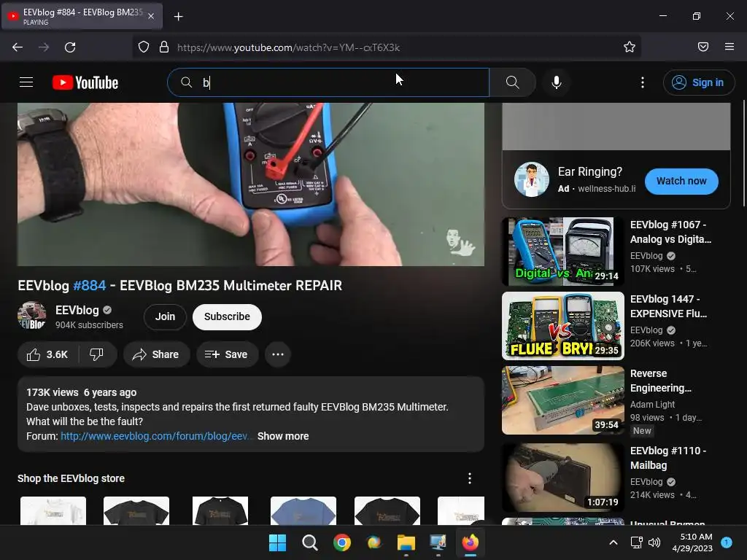Open more actions ellipsis under video
Viewport: 747px width, 560px height.
pos(278,354)
